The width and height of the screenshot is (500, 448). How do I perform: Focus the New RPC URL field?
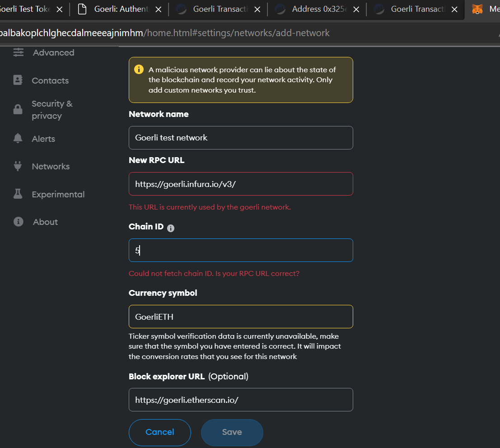coord(241,184)
